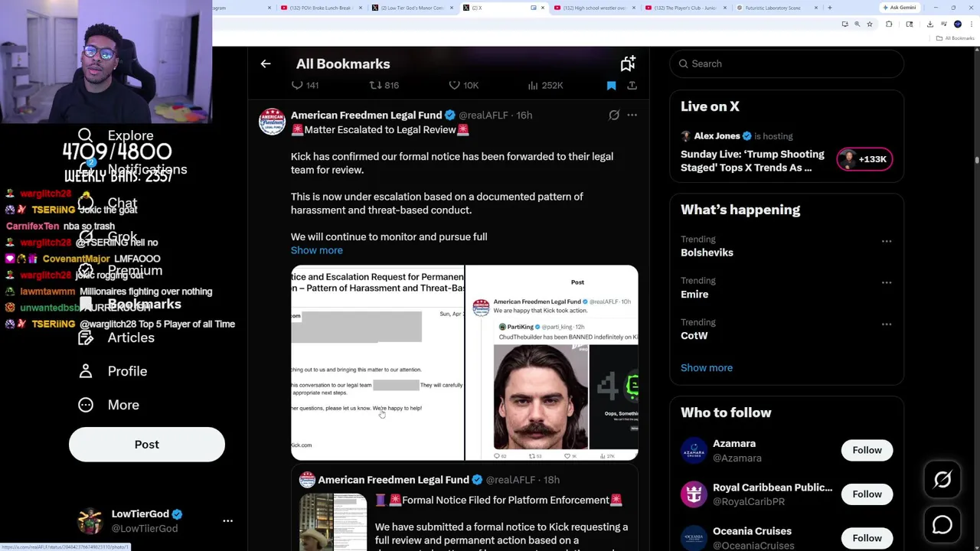This screenshot has height=551, width=980.
Task: Open the American Freedmen Legal Fund avatar
Action: point(272,122)
